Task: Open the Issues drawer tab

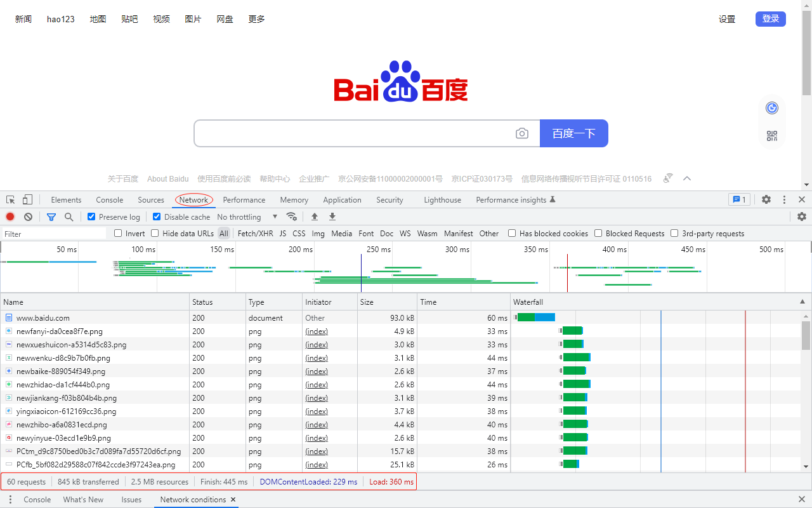Action: (x=131, y=500)
